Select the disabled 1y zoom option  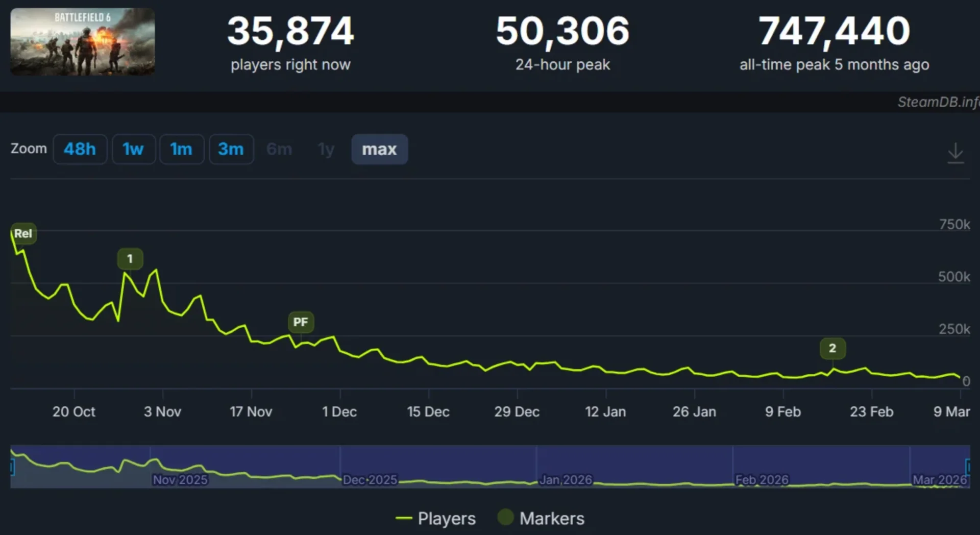pyautogui.click(x=326, y=149)
